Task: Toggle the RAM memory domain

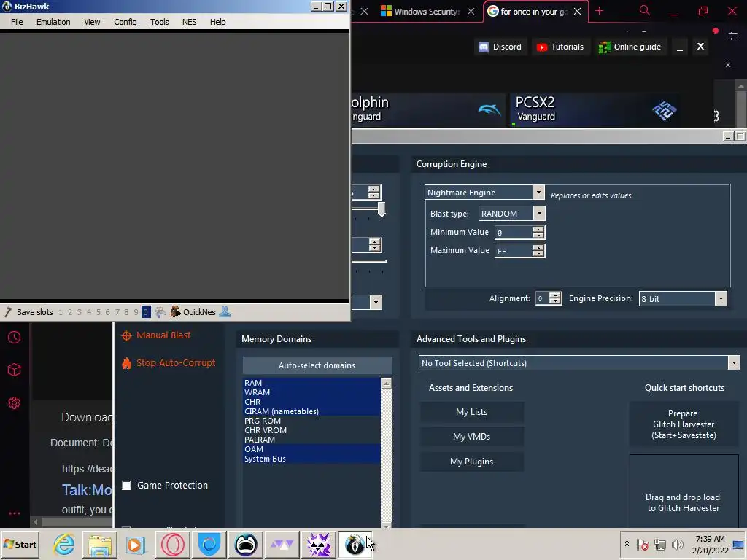Action: click(x=311, y=383)
